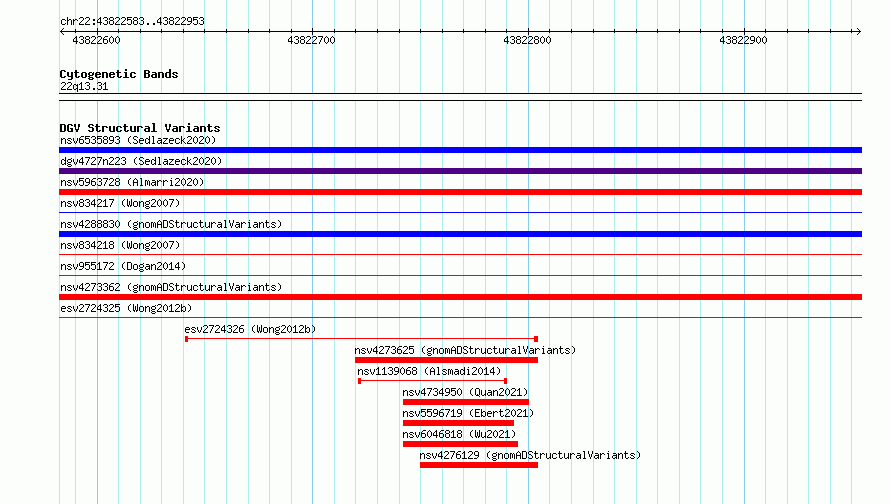Click nsv4734950 (Quan2021) variant label
Screen dimensions: 890x504
[465, 392]
